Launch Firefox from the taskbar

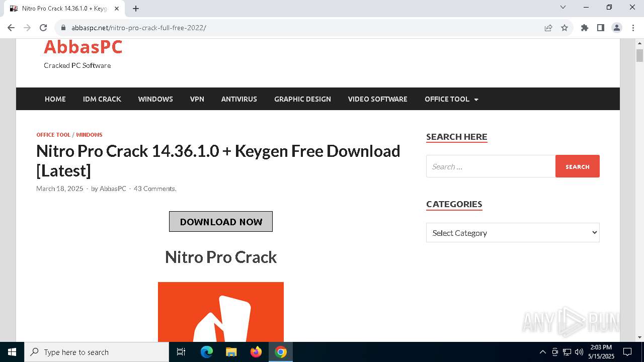click(x=256, y=352)
